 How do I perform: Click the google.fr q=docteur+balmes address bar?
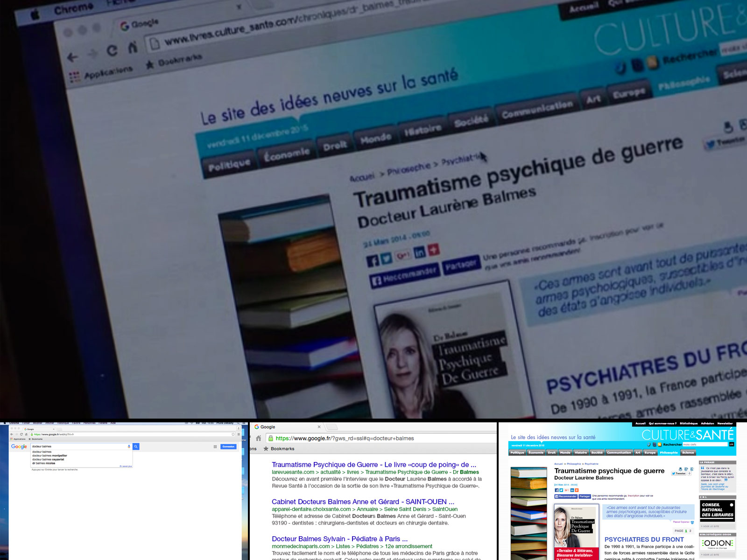click(381, 438)
